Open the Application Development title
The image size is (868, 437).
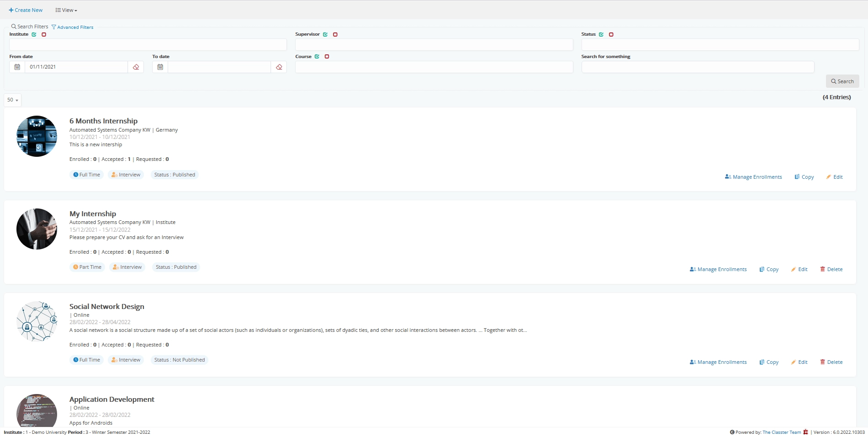(x=112, y=400)
